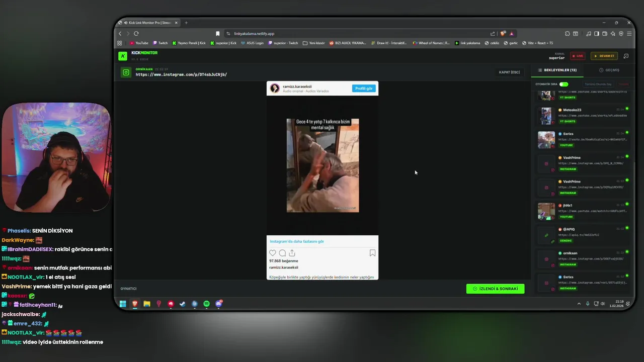Image resolution: width=644 pixels, height=362 pixels.
Task: Open a new browser tab with plus
Action: [186, 23]
